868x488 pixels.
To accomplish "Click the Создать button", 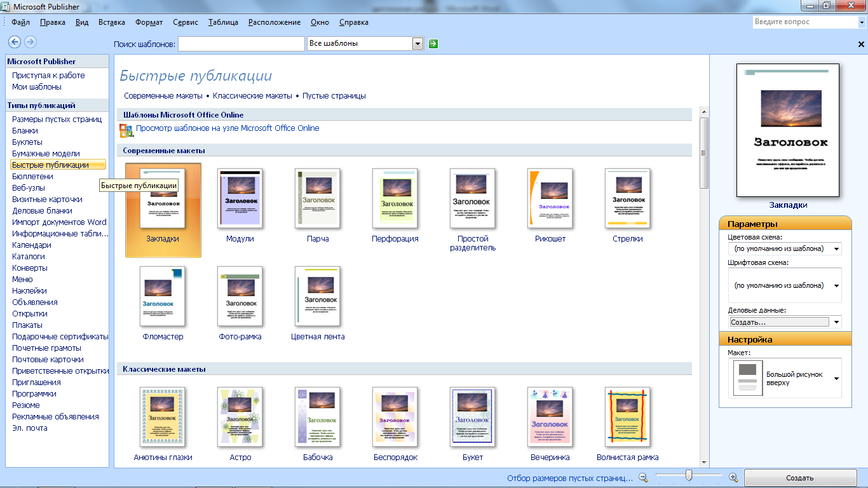I will [x=799, y=478].
